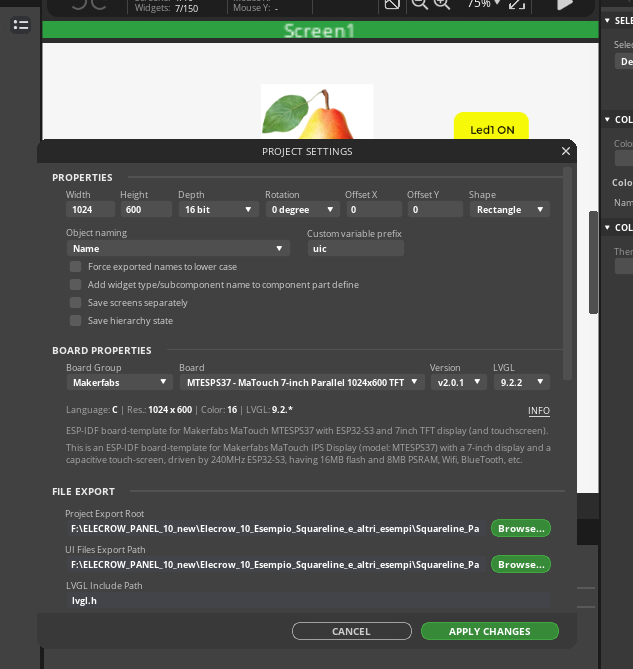Open the Depth 16 bit dropdown
The width and height of the screenshot is (633, 669).
coord(218,210)
